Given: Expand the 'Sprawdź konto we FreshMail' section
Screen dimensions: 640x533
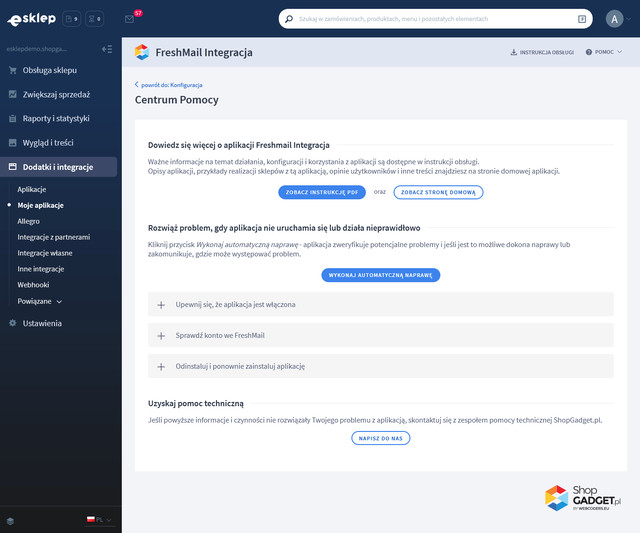Looking at the screenshot, I should coord(161,335).
